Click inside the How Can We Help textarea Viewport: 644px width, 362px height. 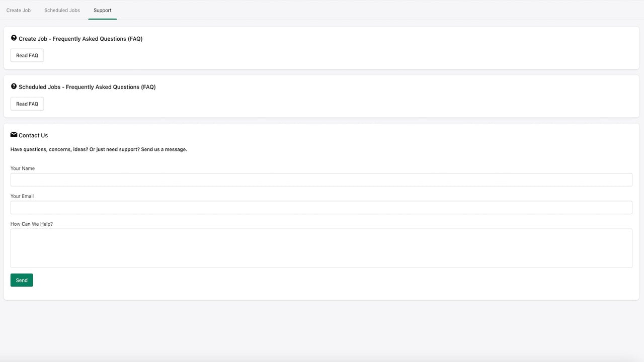coord(321,248)
